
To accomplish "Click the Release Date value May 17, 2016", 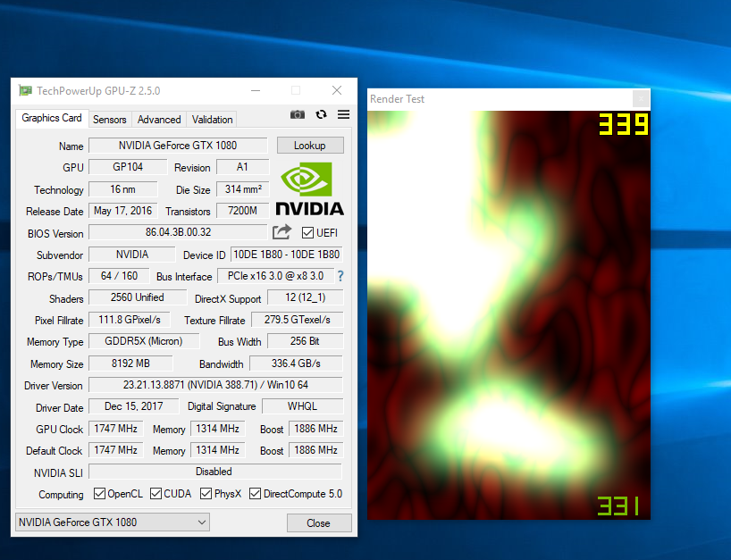I will click(123, 211).
